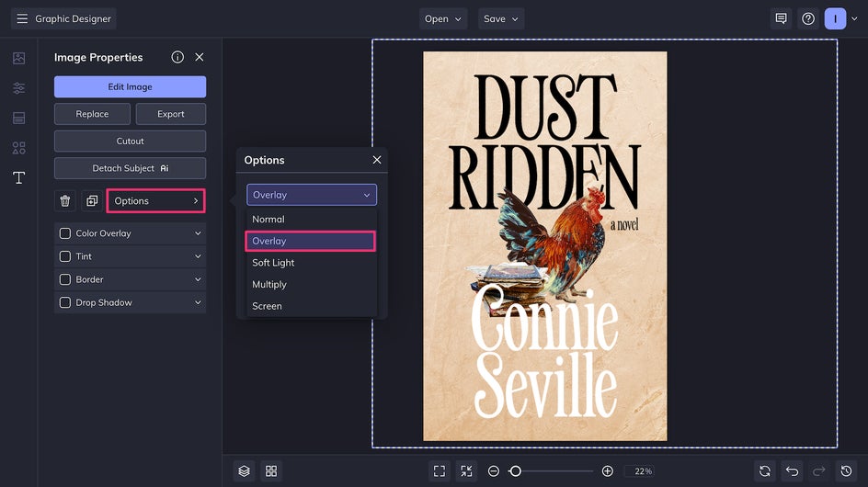Open the blend mode dropdown
The width and height of the screenshot is (868, 487).
(311, 195)
